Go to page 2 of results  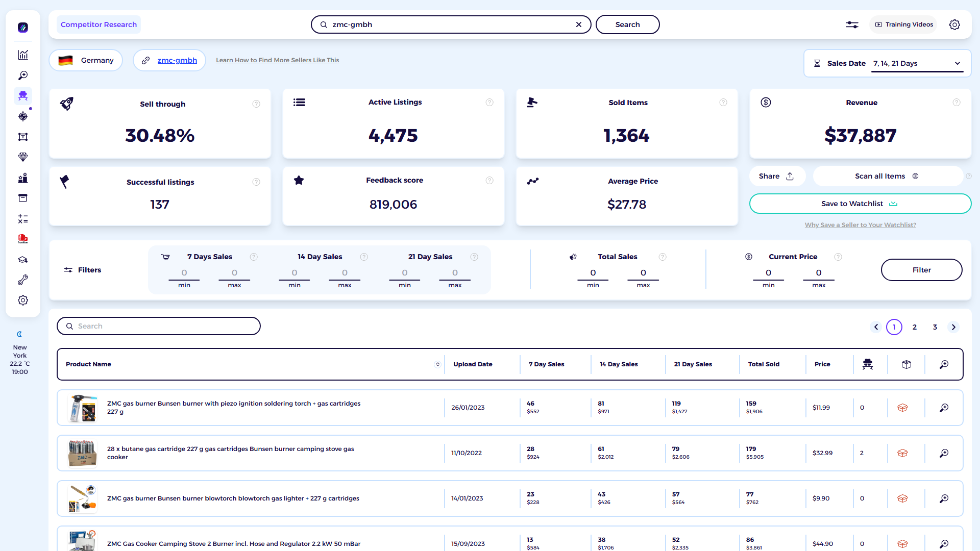(915, 327)
